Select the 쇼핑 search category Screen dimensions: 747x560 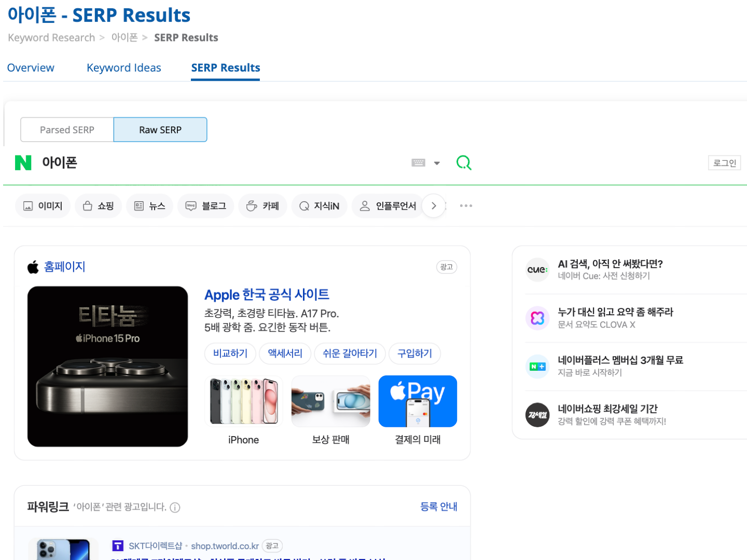click(99, 206)
